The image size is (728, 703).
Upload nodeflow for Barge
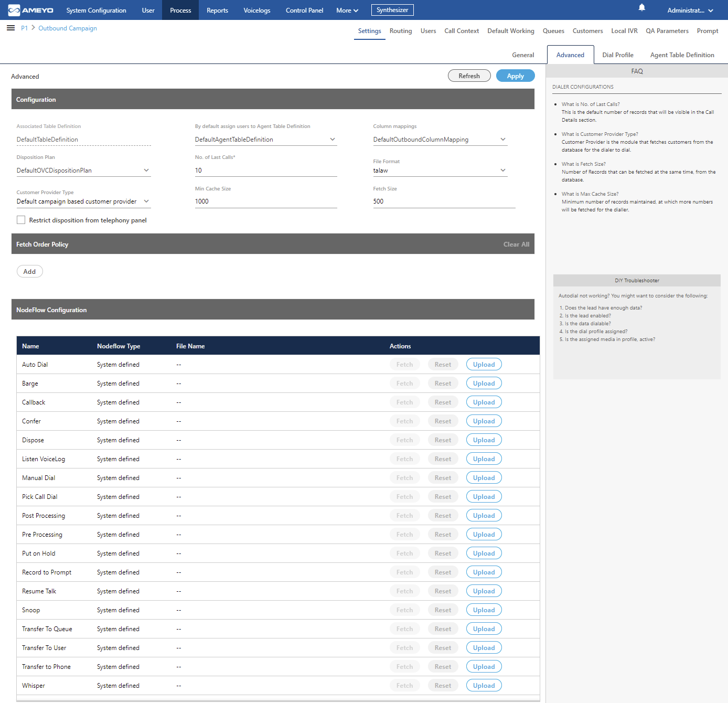pyautogui.click(x=484, y=384)
